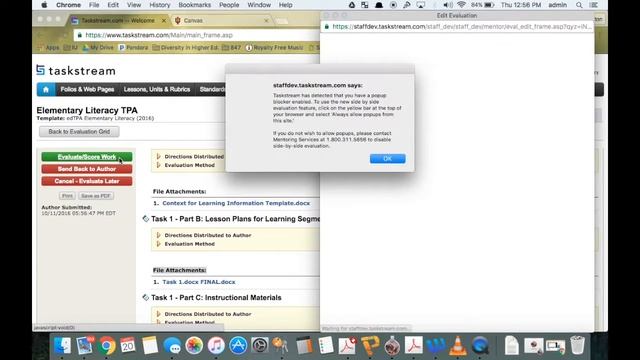This screenshot has width=640, height=360.
Task: Open Photos from the Dock
Action: (x=194, y=346)
